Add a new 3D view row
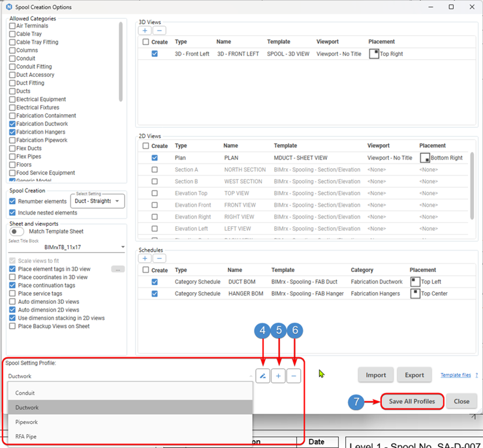Viewport: 483px width, 448px height. click(x=145, y=31)
